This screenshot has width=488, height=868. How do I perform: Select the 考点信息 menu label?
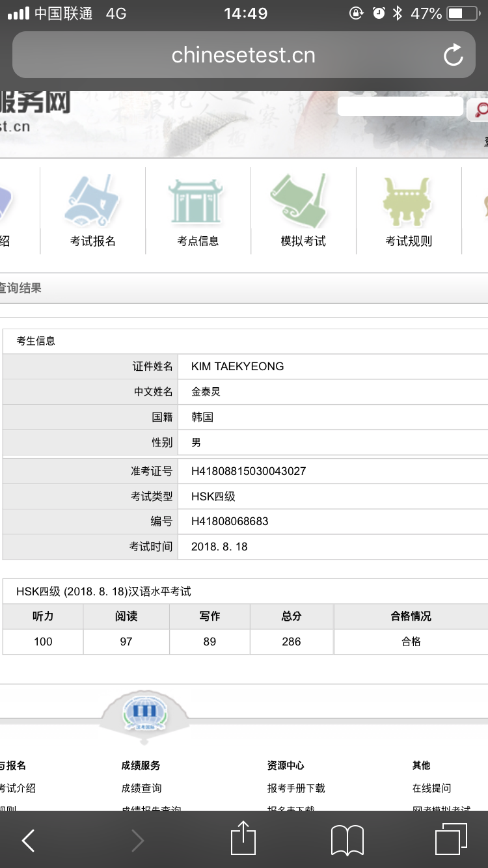198,241
